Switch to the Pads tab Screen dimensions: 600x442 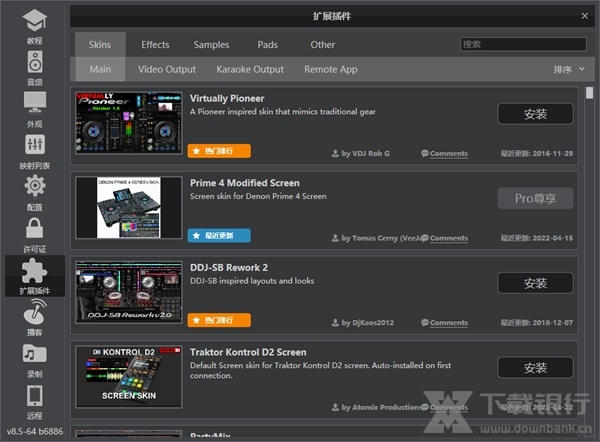[x=267, y=45]
